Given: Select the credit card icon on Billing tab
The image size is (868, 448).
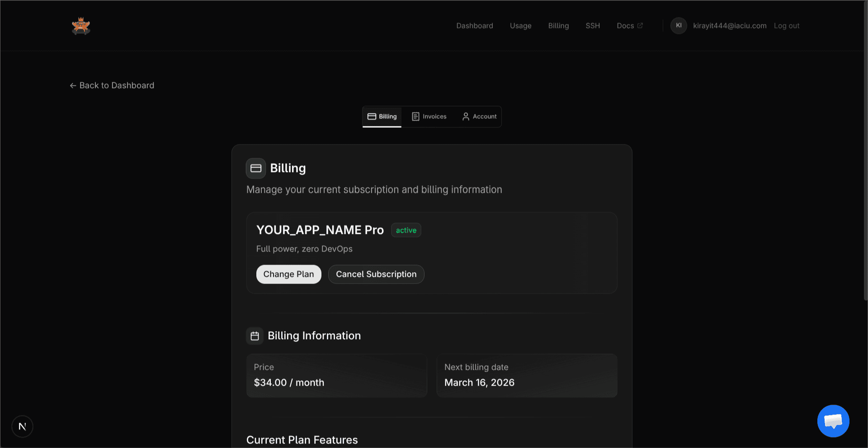Looking at the screenshot, I should (x=372, y=116).
